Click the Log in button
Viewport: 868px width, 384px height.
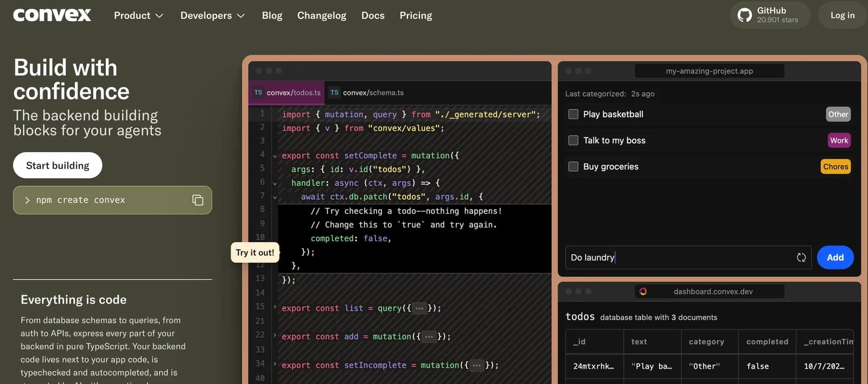click(843, 15)
